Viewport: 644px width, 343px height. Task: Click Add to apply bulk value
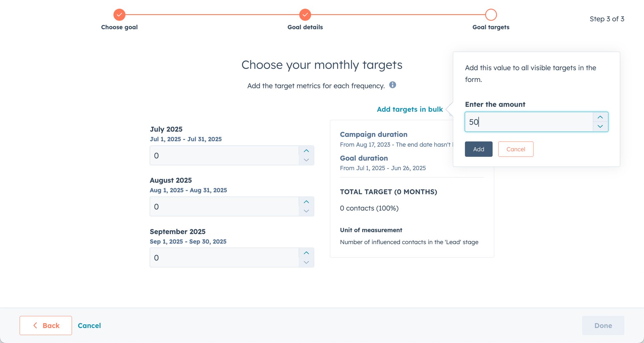(478, 149)
